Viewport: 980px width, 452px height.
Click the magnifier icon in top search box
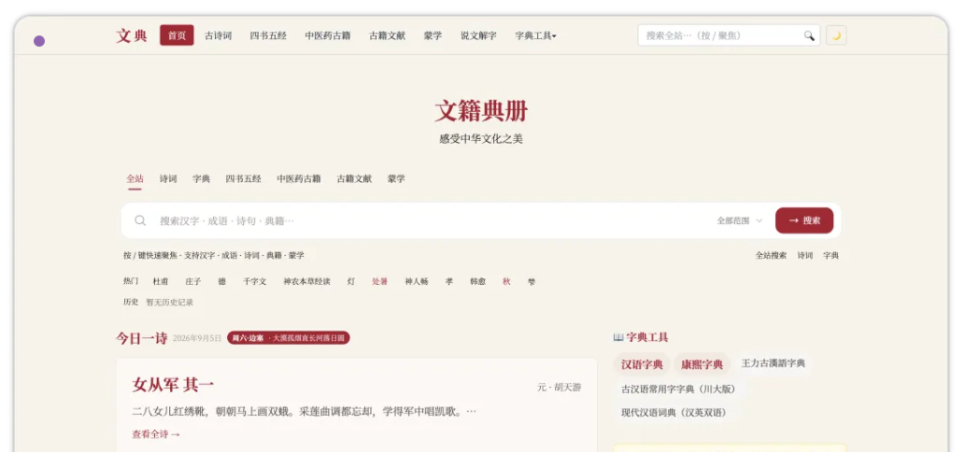click(x=809, y=35)
